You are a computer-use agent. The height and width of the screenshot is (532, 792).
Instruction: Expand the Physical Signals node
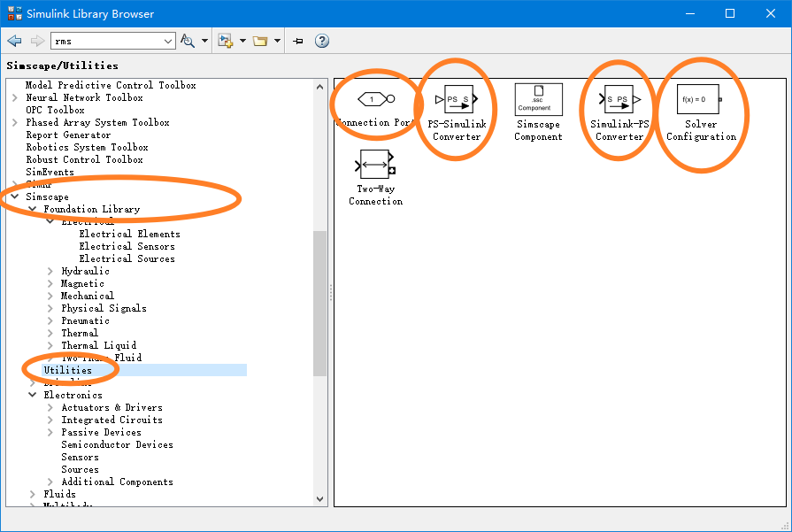[50, 308]
